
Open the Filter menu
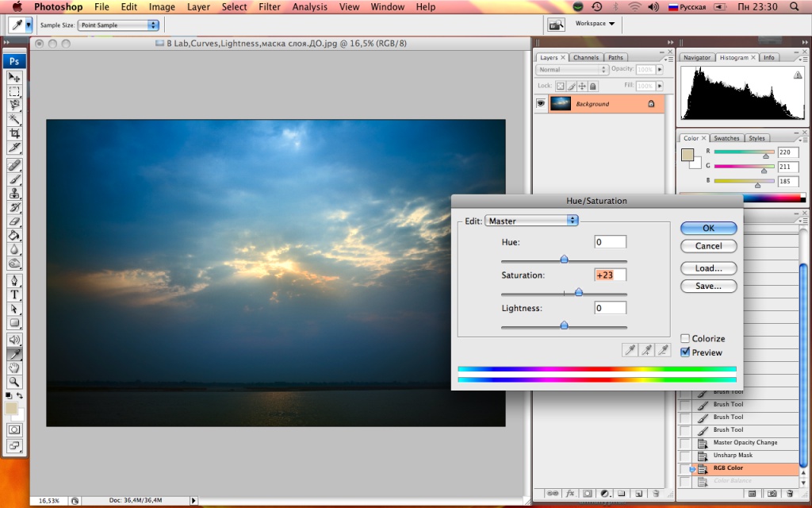[x=270, y=7]
